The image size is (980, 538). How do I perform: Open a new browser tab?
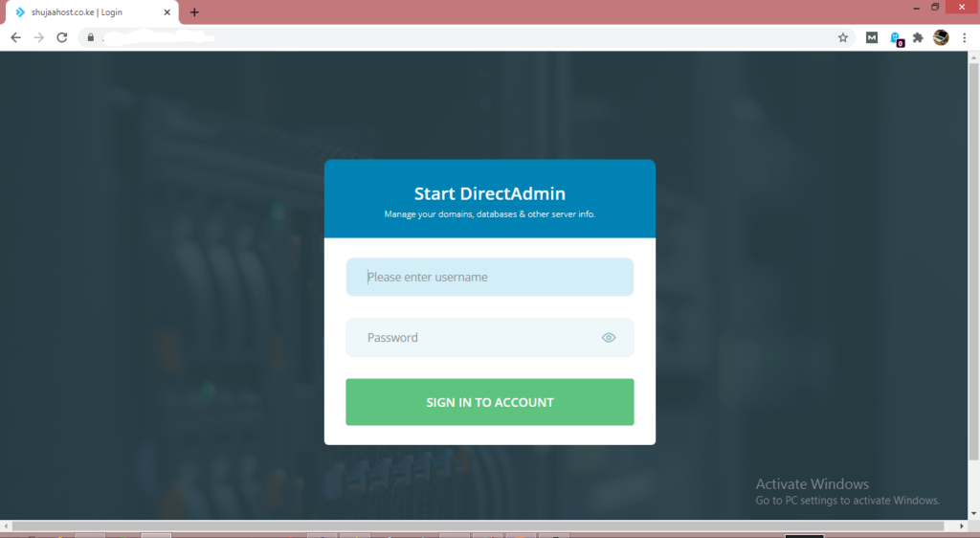(194, 11)
